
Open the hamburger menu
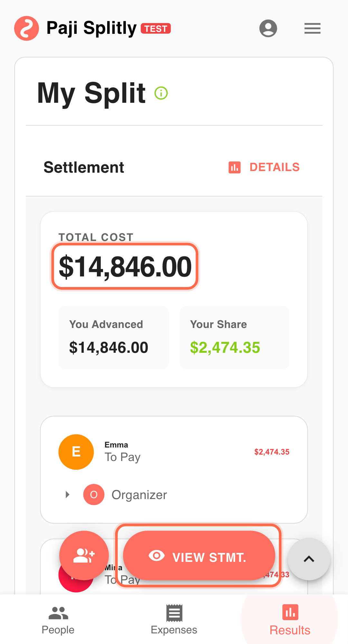coord(312,28)
